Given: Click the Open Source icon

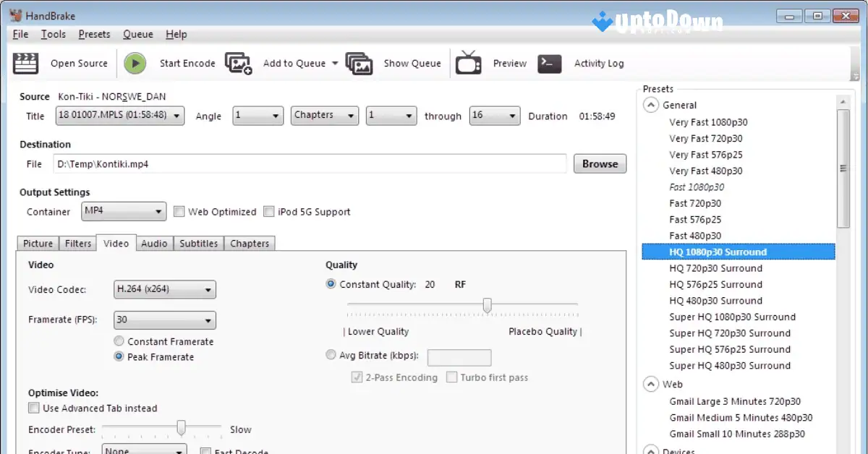Looking at the screenshot, I should coord(26,63).
